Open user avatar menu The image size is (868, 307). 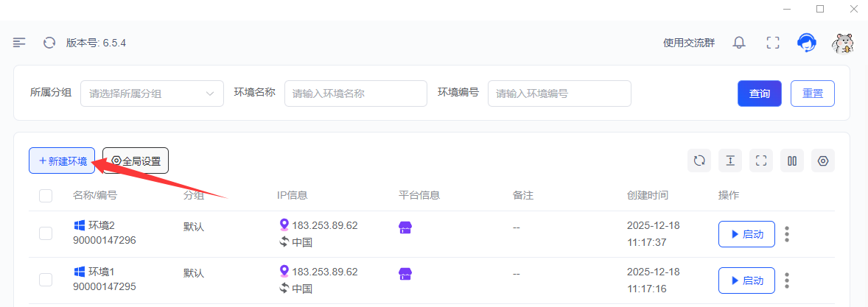pyautogui.click(x=842, y=43)
